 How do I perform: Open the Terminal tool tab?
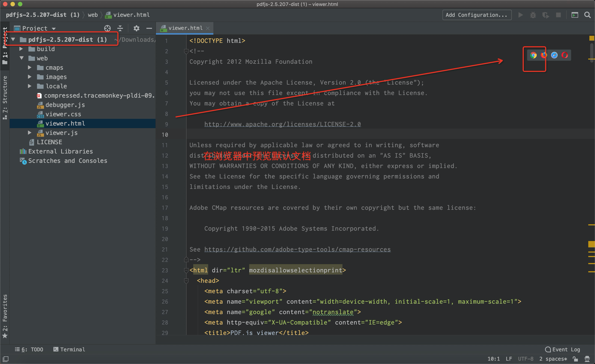(69, 349)
